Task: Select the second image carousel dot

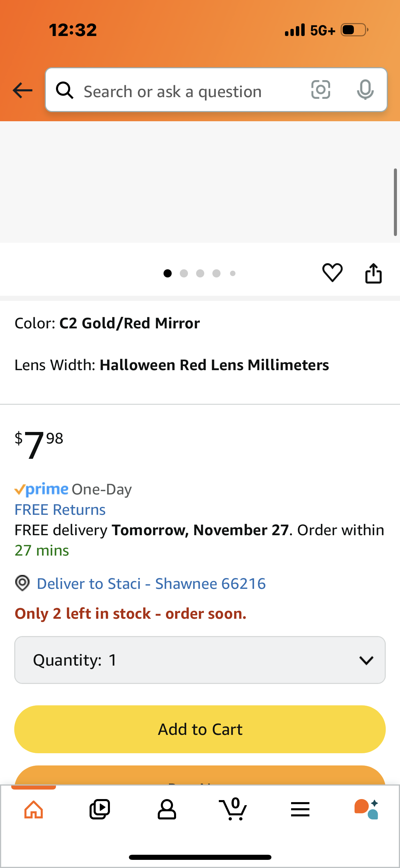Action: pos(184,273)
